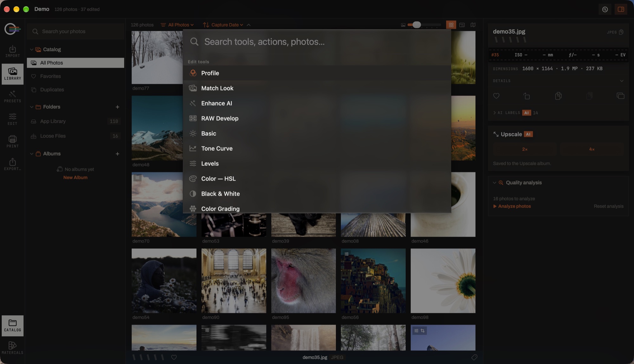634x364 pixels.
Task: Toggle sort direction arrow
Action: [249, 25]
